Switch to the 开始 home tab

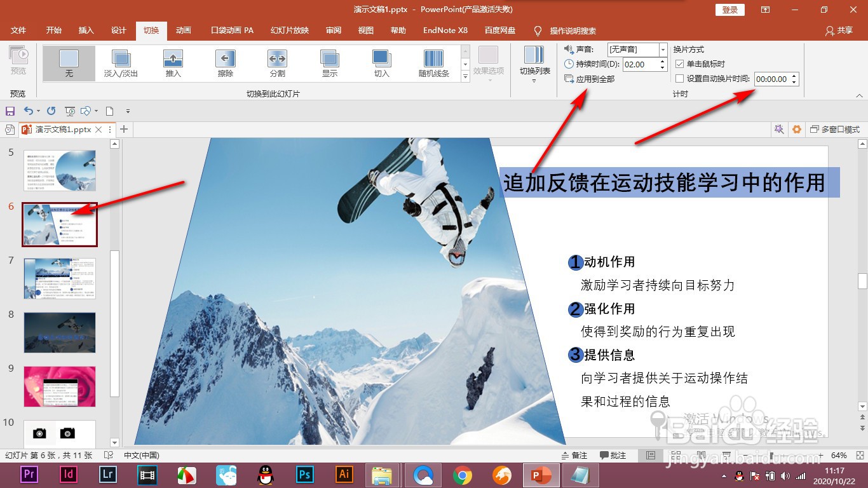(x=54, y=30)
